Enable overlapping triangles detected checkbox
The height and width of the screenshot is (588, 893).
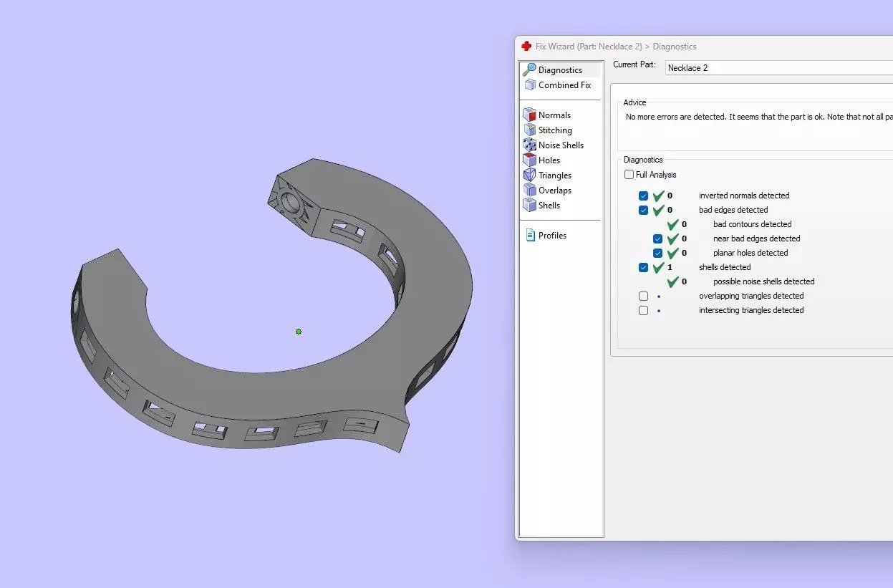click(x=643, y=296)
